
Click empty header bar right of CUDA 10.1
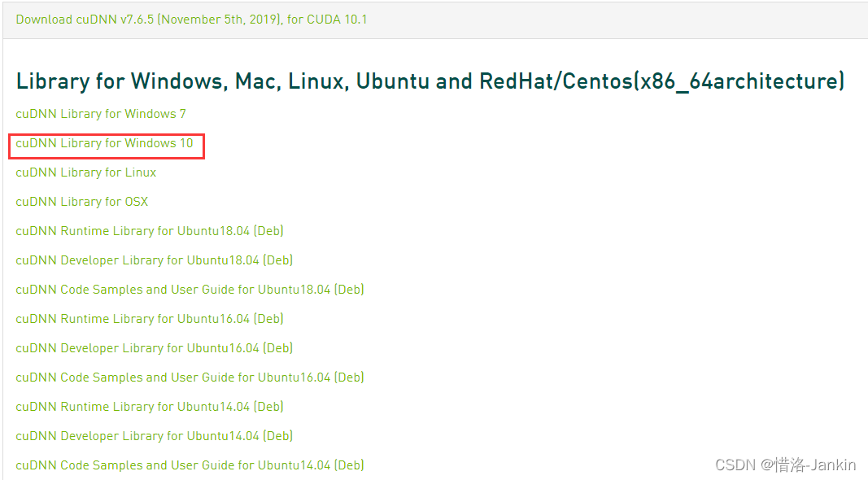610,19
